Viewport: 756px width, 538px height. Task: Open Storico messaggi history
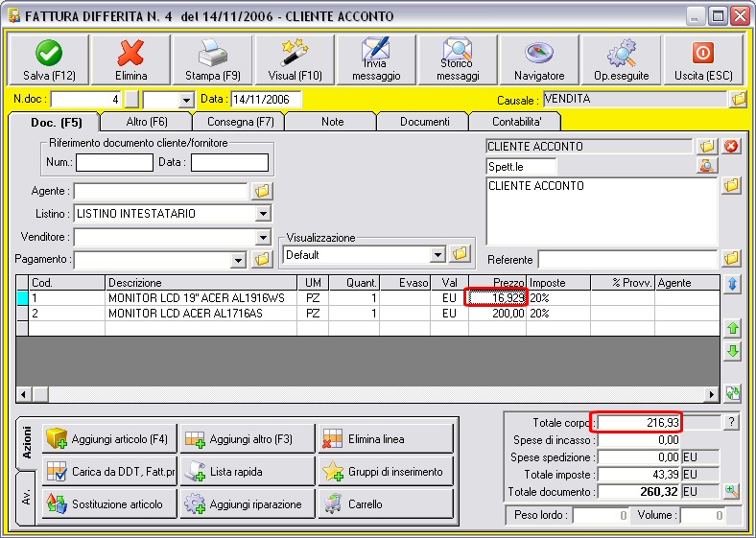[x=458, y=60]
